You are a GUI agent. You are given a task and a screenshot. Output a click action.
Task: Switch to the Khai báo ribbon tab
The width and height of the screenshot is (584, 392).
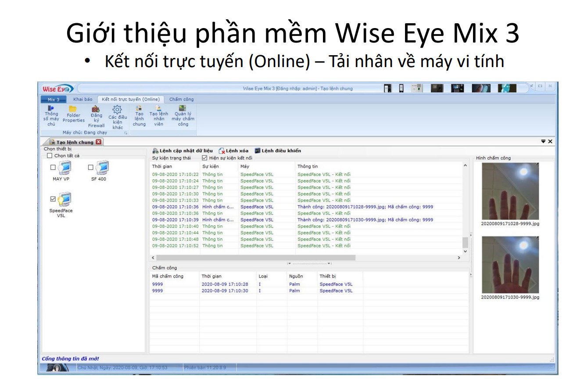click(82, 100)
